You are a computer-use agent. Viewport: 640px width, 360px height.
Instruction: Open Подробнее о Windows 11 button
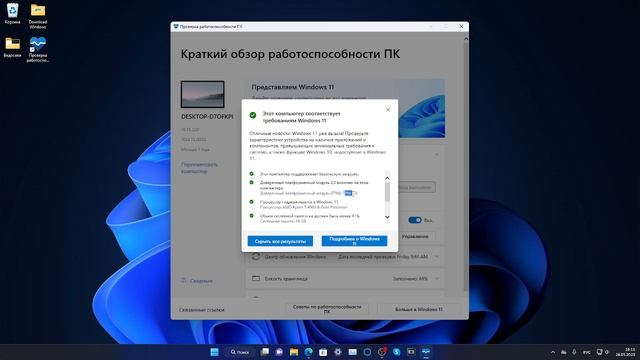pos(354,241)
